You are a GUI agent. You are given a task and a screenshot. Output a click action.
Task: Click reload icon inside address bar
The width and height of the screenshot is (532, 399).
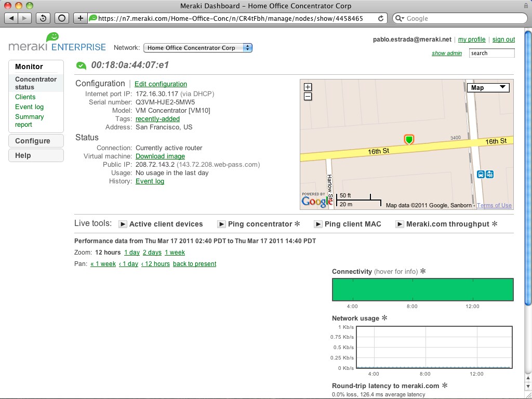pos(381,18)
